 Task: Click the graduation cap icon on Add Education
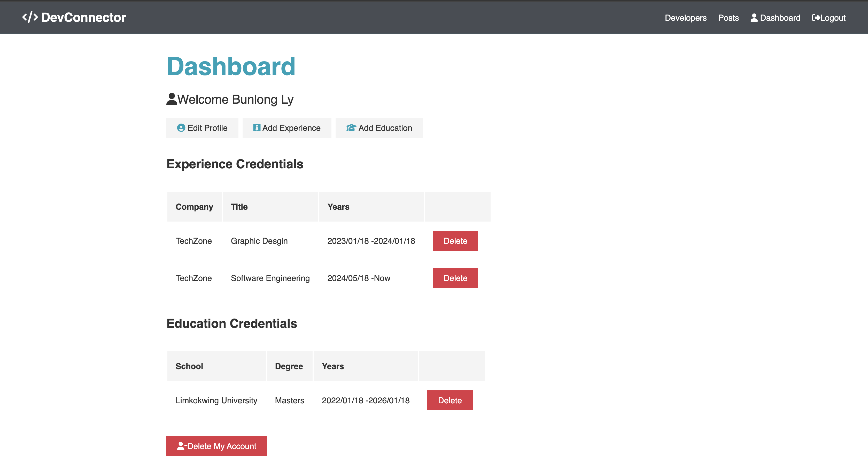[x=351, y=128]
